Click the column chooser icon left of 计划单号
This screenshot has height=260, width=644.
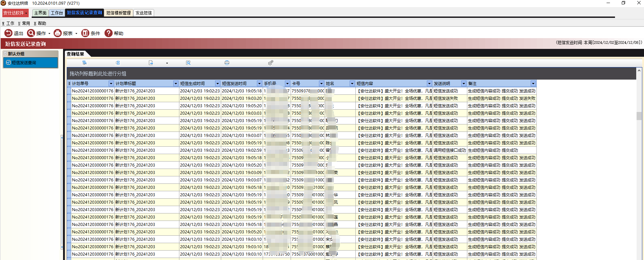(x=69, y=83)
